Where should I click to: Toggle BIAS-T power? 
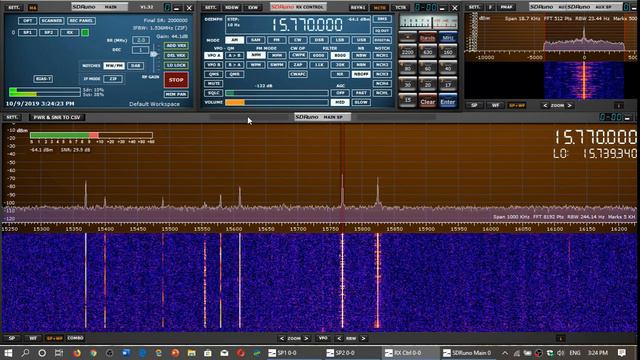[43, 79]
